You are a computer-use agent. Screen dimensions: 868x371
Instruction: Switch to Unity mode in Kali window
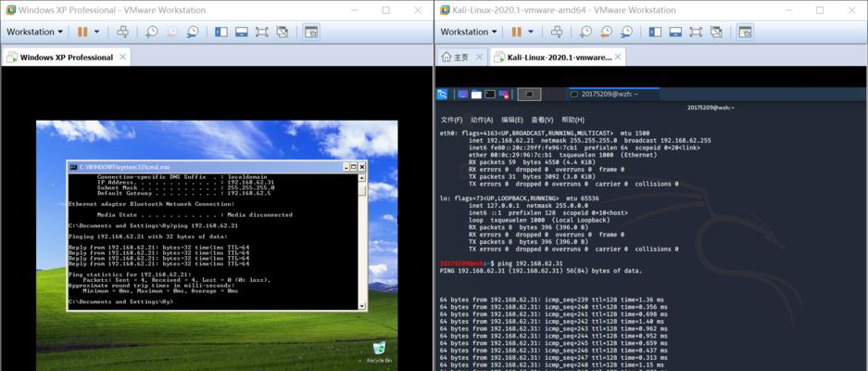[716, 32]
